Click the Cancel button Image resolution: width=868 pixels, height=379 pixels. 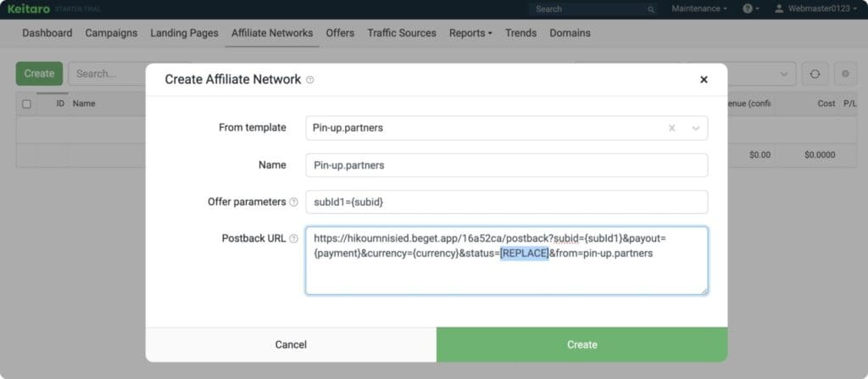[291, 345]
